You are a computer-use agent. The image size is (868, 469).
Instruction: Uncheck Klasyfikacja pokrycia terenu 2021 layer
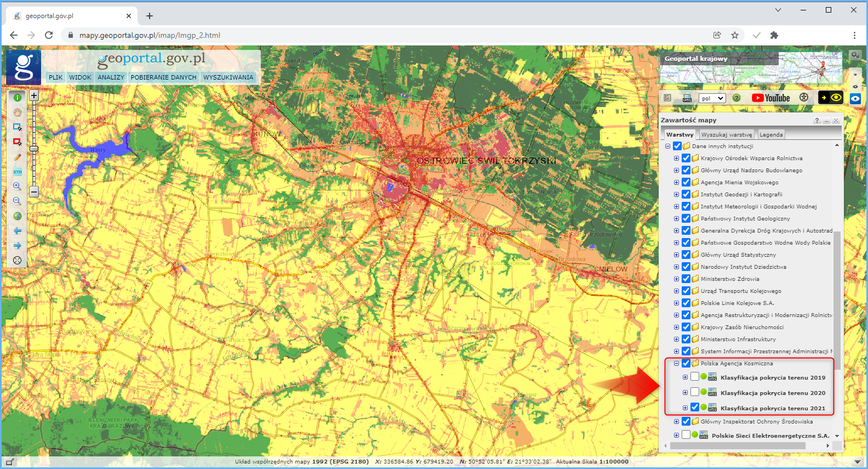coord(695,408)
